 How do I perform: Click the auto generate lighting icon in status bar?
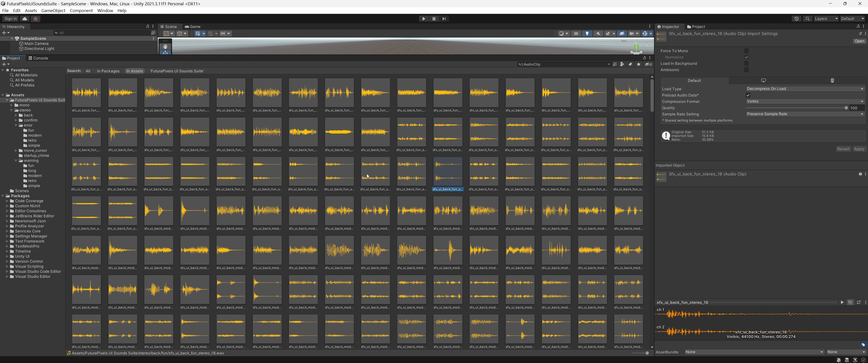point(855,360)
